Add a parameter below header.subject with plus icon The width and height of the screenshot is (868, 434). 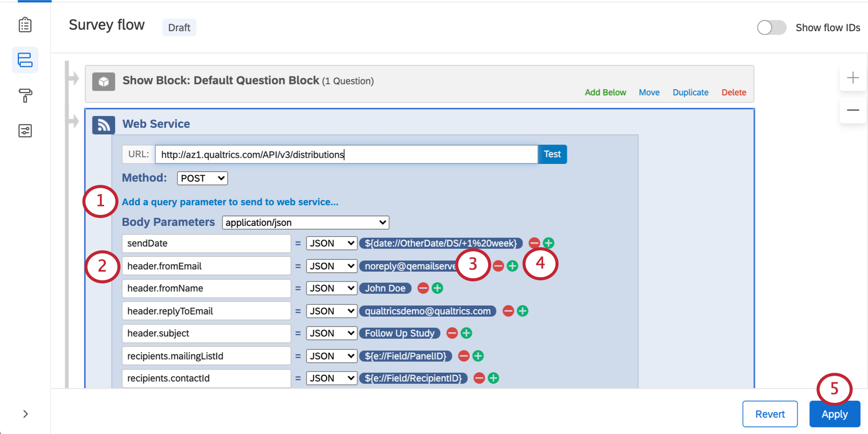(x=466, y=333)
